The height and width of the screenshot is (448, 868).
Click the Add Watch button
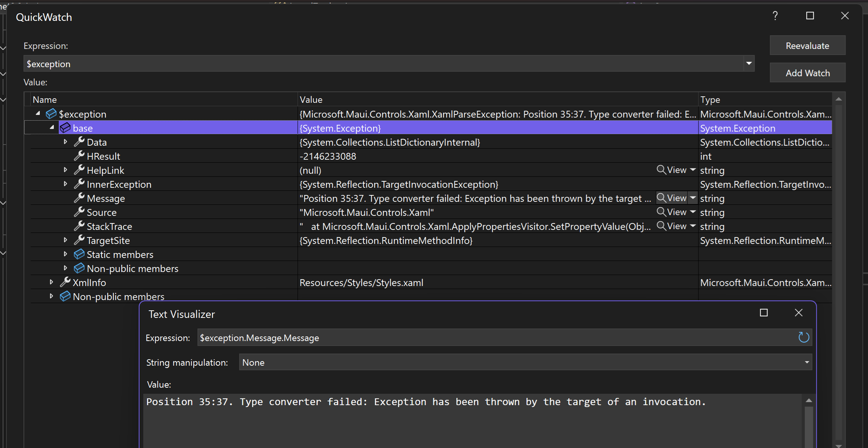point(807,72)
